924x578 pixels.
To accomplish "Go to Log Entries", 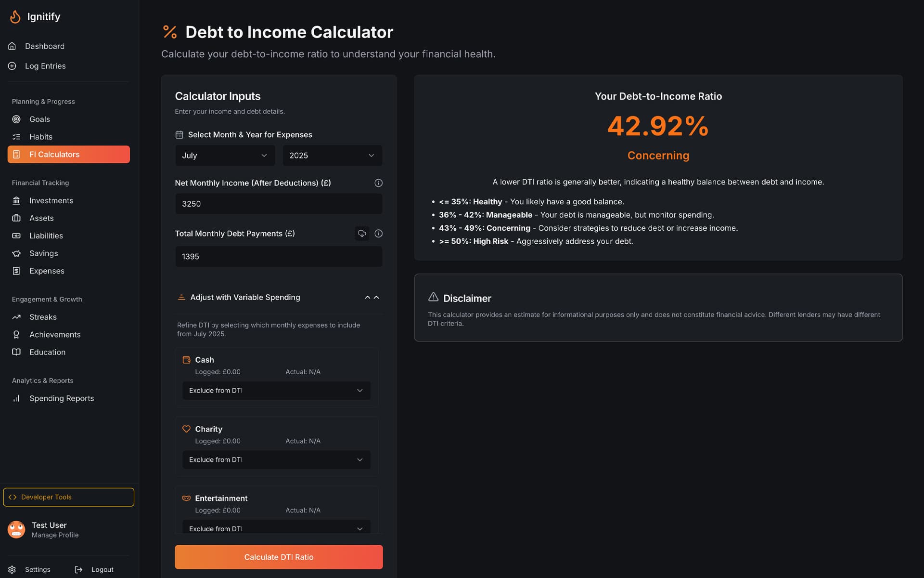I will [68, 66].
